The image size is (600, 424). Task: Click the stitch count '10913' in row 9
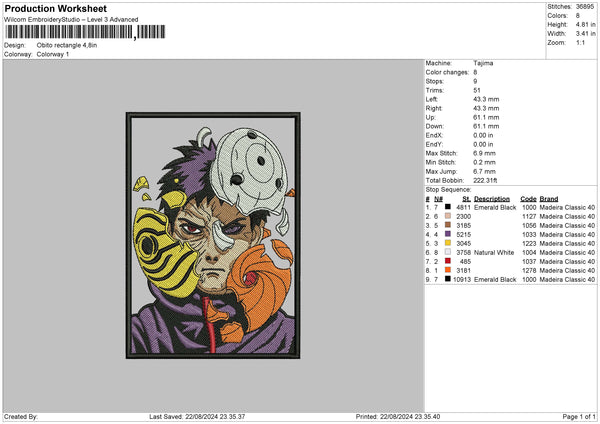click(462, 279)
